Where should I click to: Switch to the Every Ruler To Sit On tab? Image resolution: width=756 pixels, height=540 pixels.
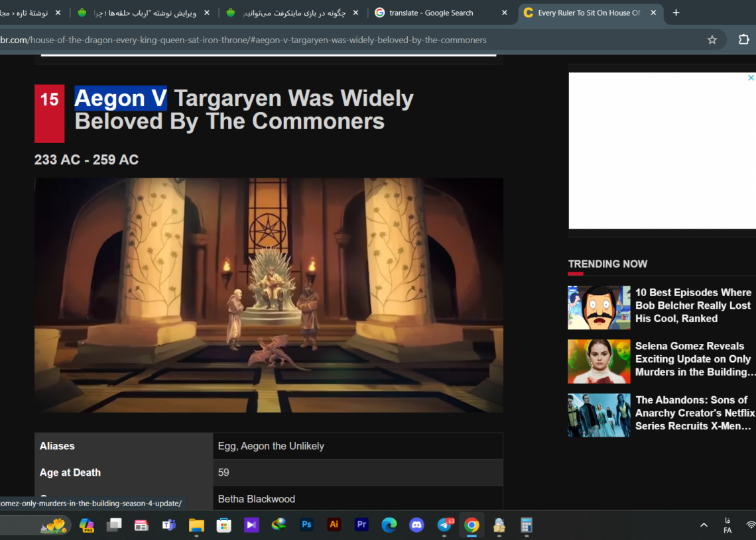click(x=588, y=13)
